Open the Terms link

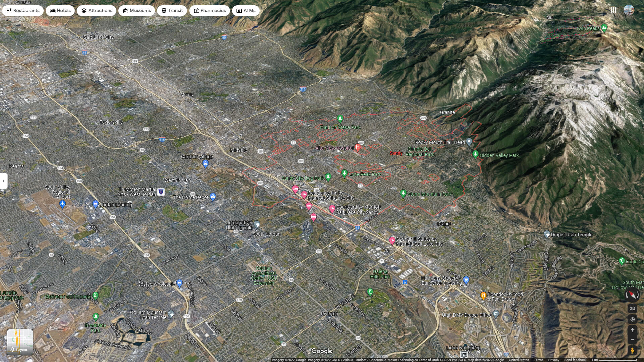pyautogui.click(x=539, y=359)
